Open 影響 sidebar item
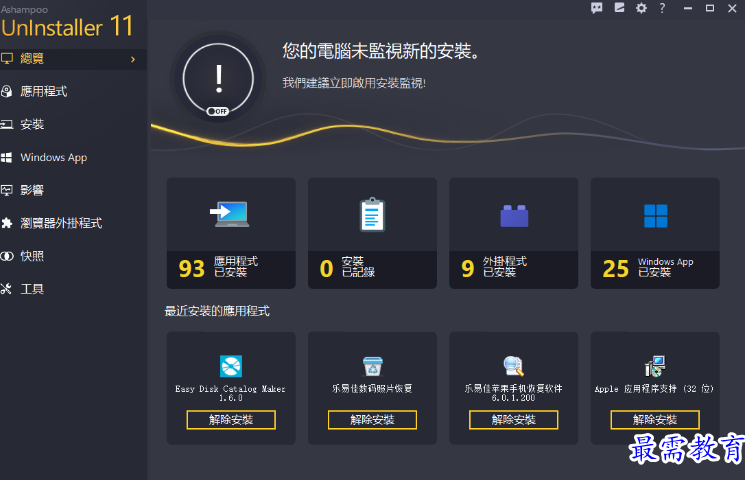 coord(32,190)
